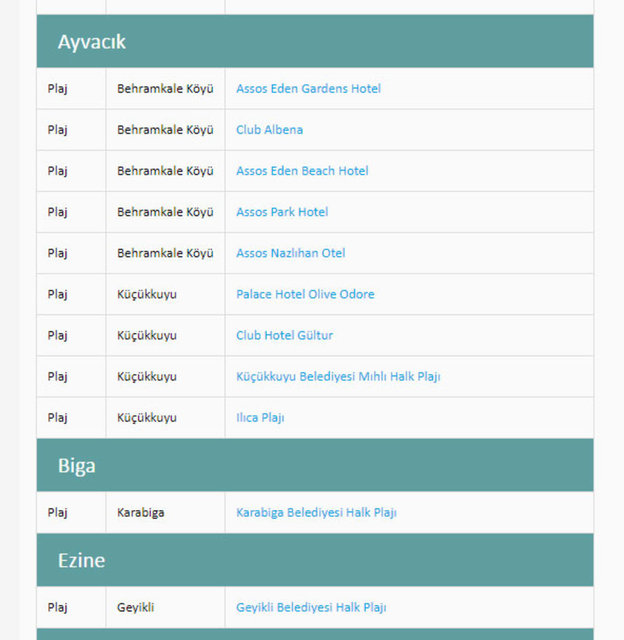Select the Assos Park Hotel link
Image resolution: width=624 pixels, height=640 pixels.
282,212
